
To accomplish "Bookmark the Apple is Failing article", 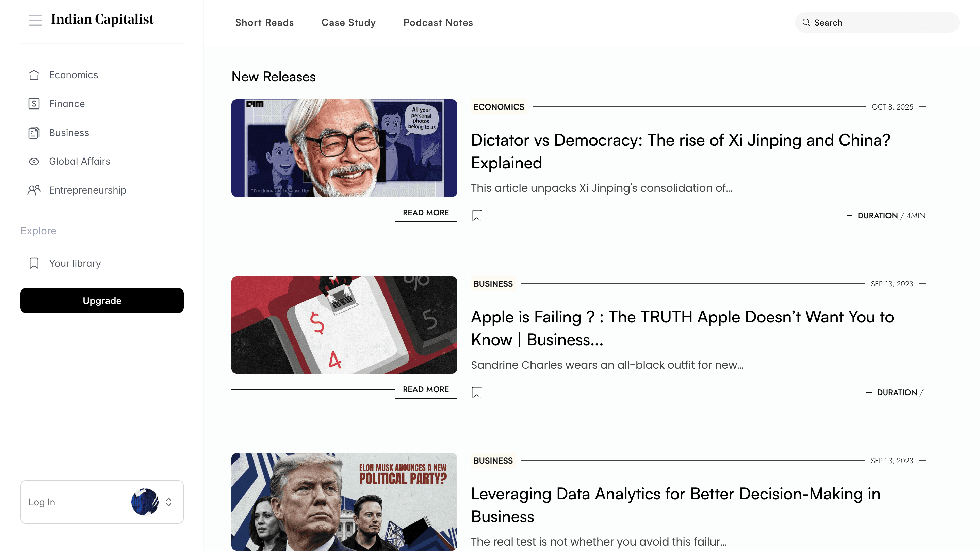I will click(477, 393).
